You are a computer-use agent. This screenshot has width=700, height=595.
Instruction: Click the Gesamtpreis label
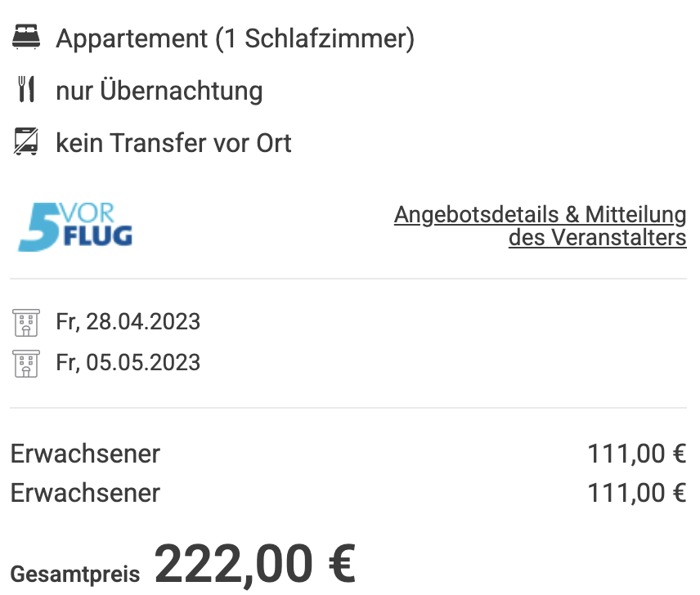coord(75,574)
